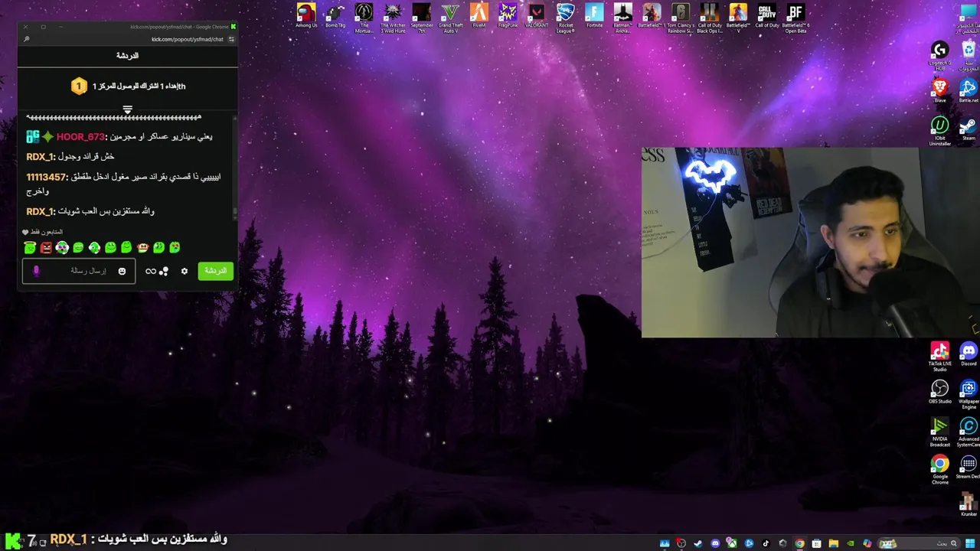Image resolution: width=980 pixels, height=551 pixels.
Task: Launch Grand Theft Auto V shortcut
Action: [450, 18]
